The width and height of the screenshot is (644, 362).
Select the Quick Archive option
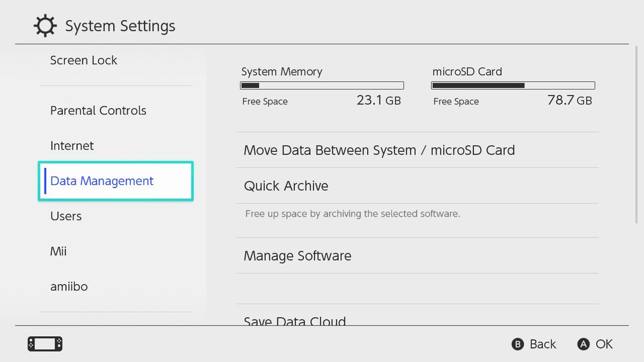[x=286, y=186]
